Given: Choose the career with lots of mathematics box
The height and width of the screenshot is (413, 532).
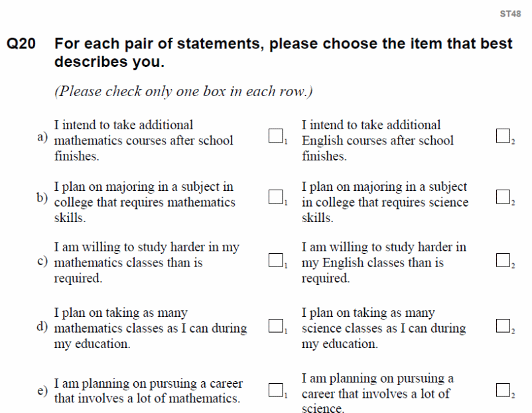Looking at the screenshot, I should click(275, 390).
